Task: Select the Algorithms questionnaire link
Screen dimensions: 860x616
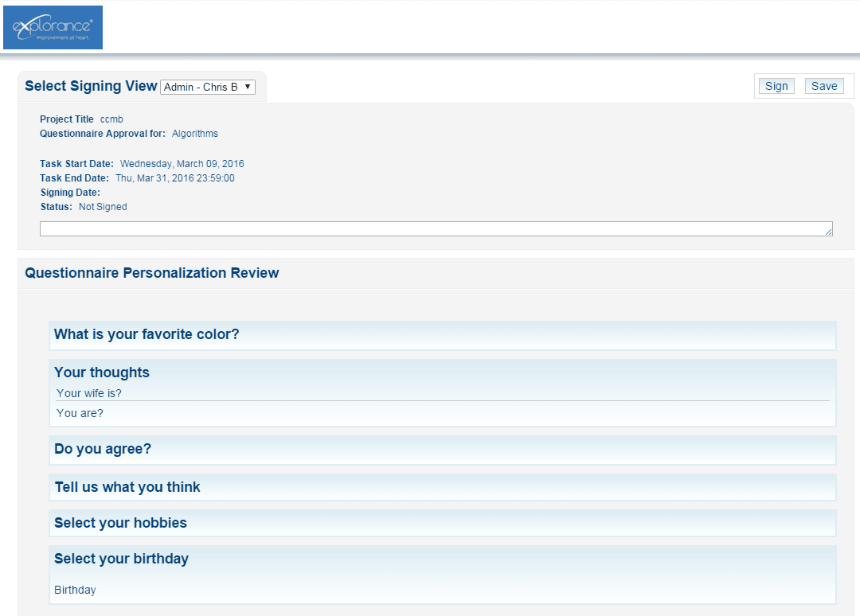Action: point(194,133)
